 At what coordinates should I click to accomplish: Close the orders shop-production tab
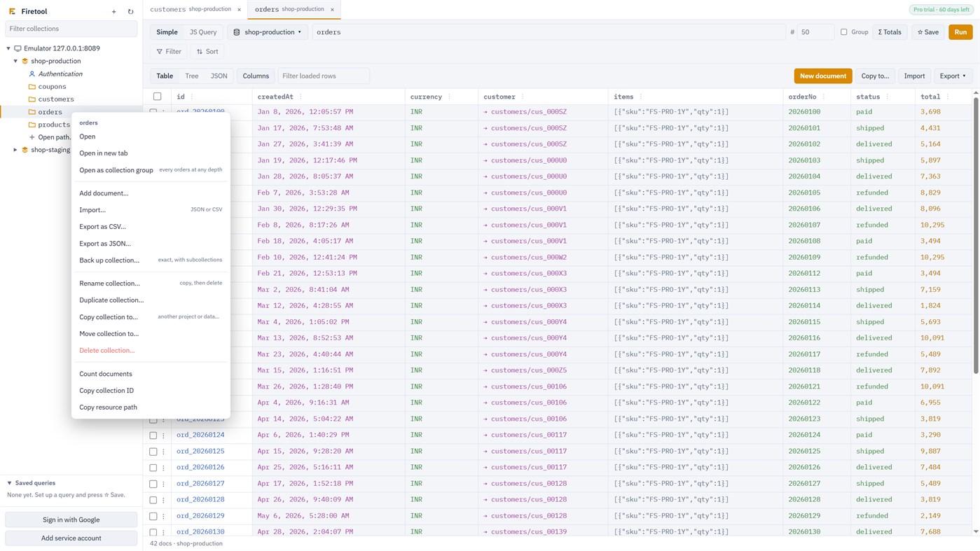[332, 10]
